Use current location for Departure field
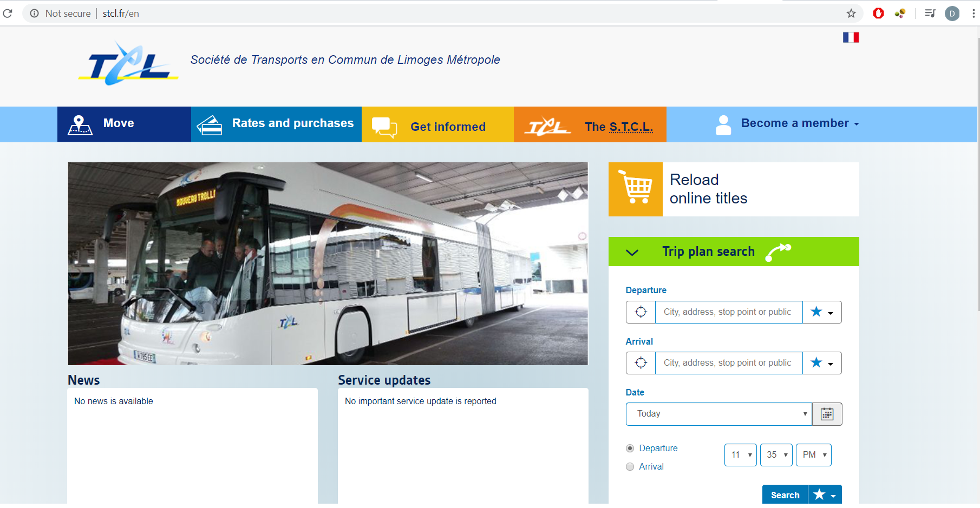This screenshot has height=508, width=980. click(641, 312)
